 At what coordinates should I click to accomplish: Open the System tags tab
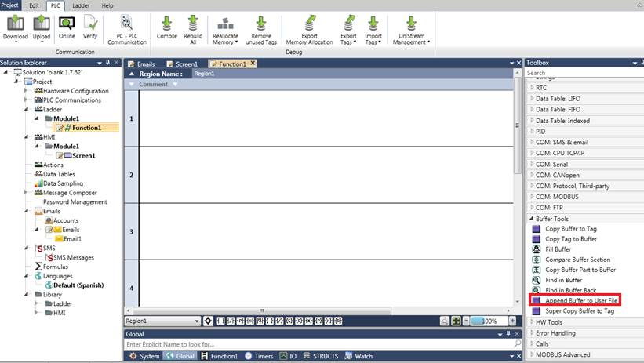click(x=144, y=356)
